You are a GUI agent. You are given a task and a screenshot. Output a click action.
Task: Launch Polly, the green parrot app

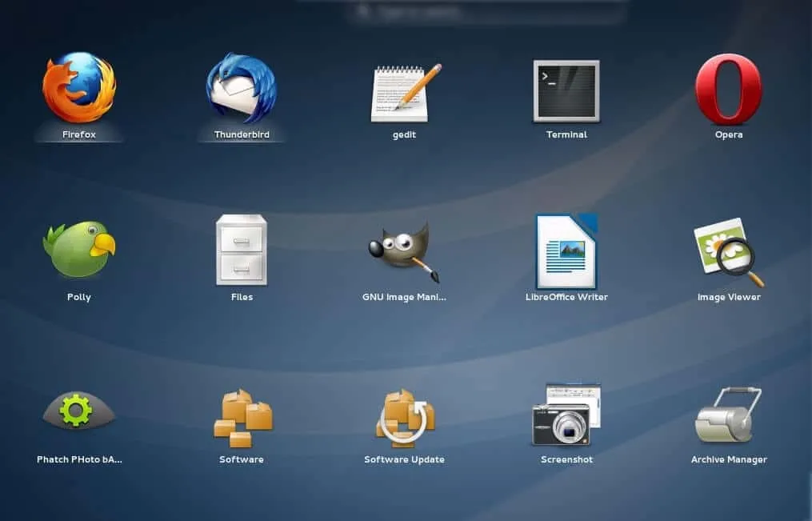[x=79, y=250]
